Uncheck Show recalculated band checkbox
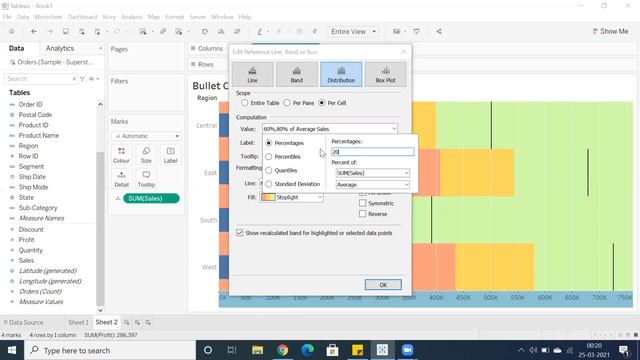640x360 pixels. pyautogui.click(x=240, y=233)
